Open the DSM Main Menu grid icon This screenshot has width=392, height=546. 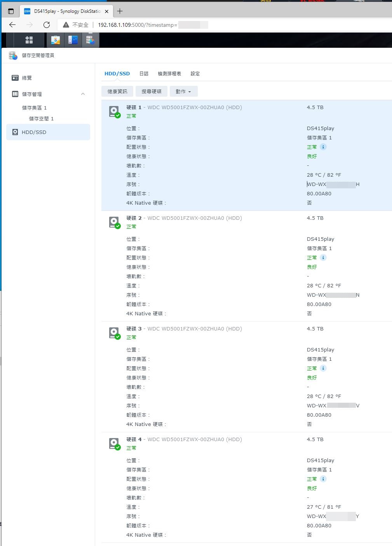click(29, 40)
